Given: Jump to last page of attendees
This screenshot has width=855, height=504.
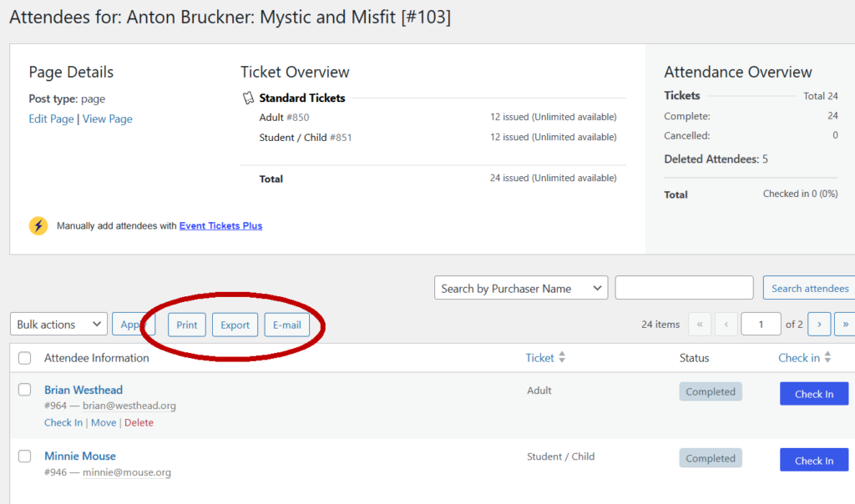Looking at the screenshot, I should click(x=845, y=324).
